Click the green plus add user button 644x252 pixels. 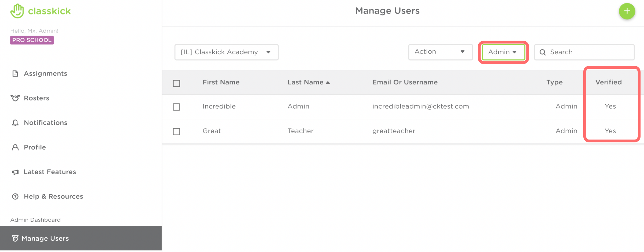tap(627, 11)
